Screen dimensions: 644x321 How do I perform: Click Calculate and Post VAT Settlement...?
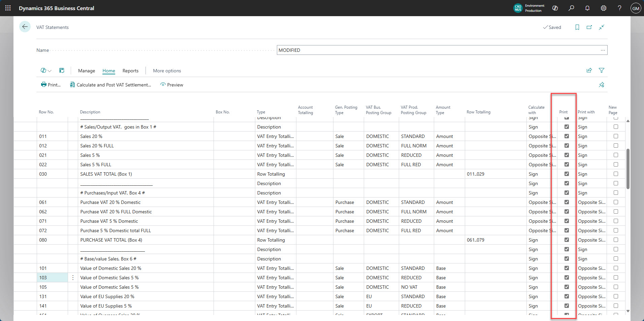(110, 85)
